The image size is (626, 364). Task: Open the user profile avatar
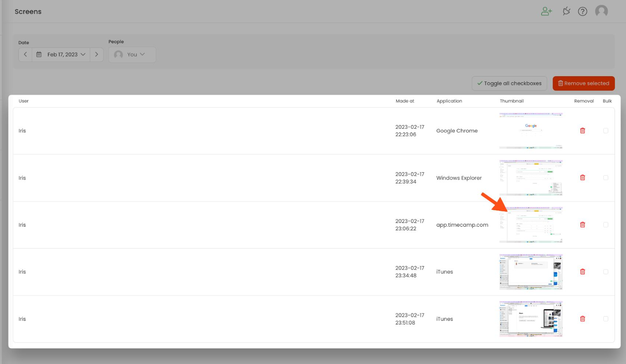pyautogui.click(x=601, y=11)
